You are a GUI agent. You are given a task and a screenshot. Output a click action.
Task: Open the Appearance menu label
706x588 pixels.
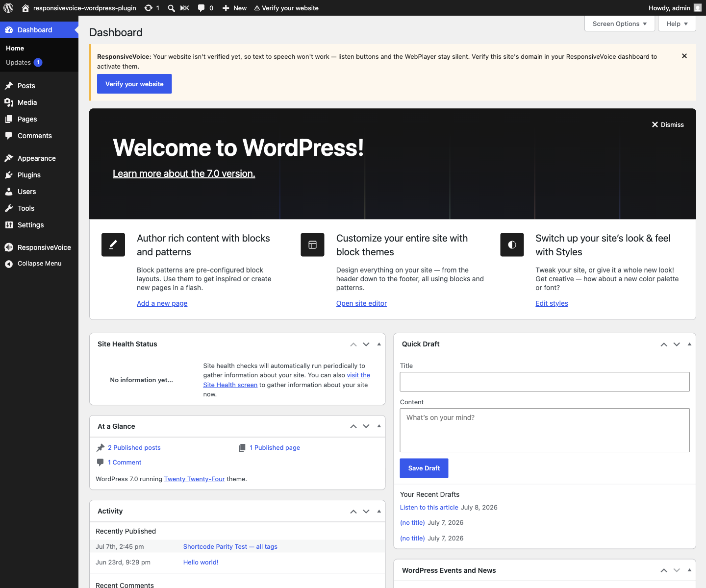tap(37, 158)
